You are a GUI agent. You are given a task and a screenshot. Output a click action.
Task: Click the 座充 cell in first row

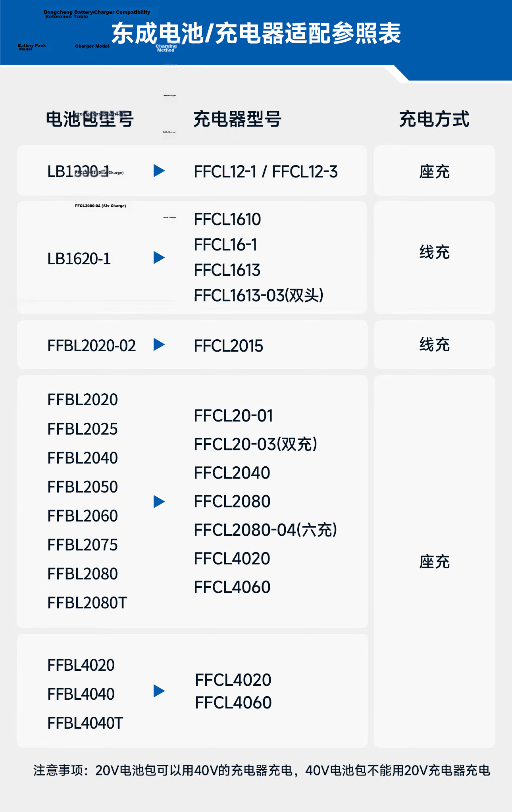[435, 171]
